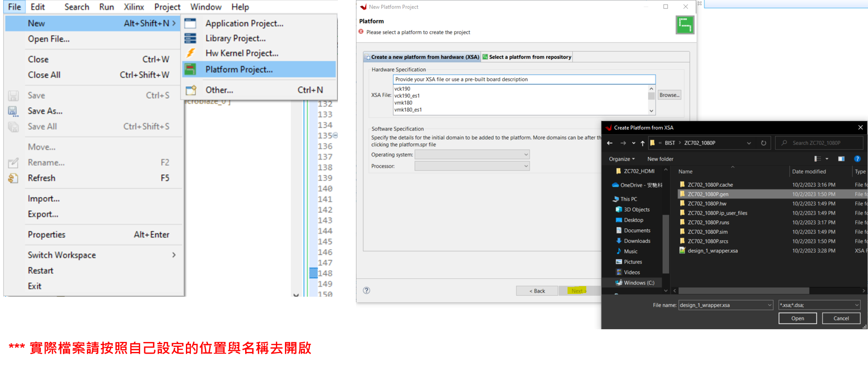
Task: Open the Operating system dropdown
Action: point(472,155)
